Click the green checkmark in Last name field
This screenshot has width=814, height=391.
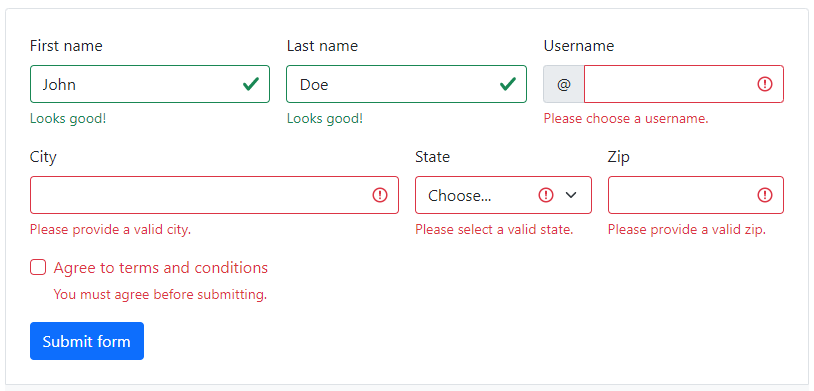[508, 84]
